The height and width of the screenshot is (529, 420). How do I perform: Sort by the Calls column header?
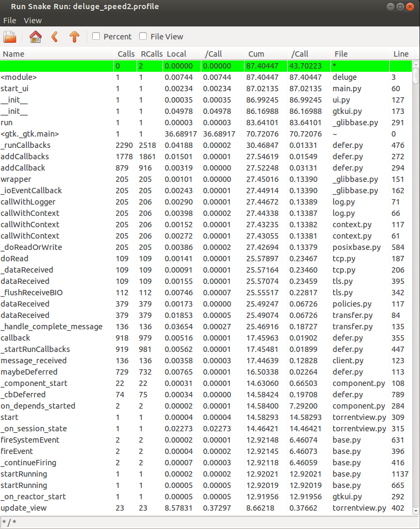[126, 54]
